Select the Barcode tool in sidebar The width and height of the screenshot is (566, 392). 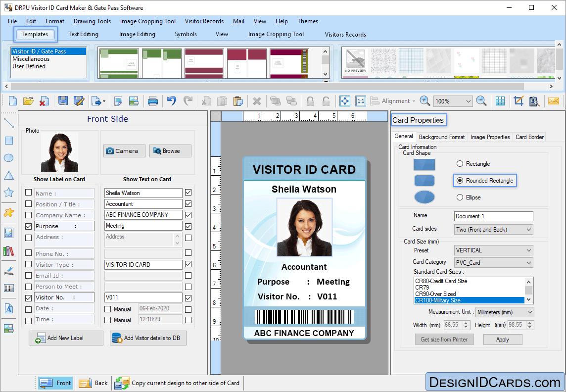(x=9, y=288)
